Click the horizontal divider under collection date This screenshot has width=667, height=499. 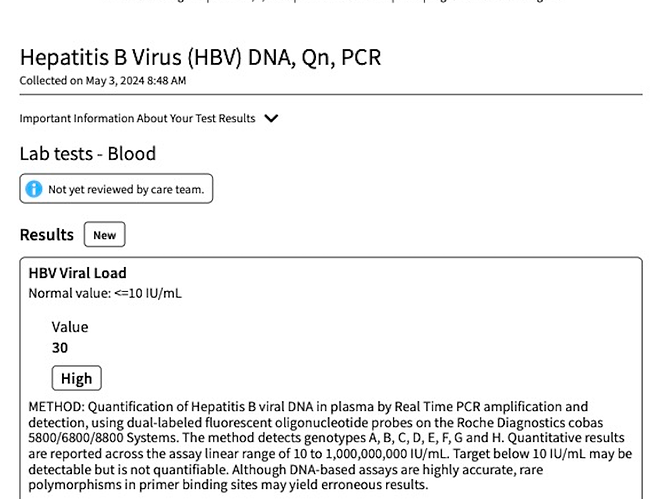click(x=331, y=94)
